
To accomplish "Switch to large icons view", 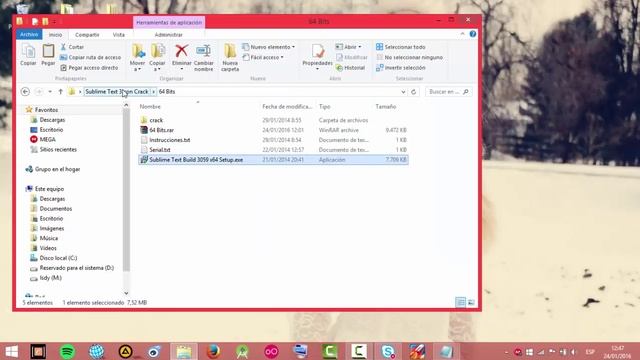I will (471, 302).
